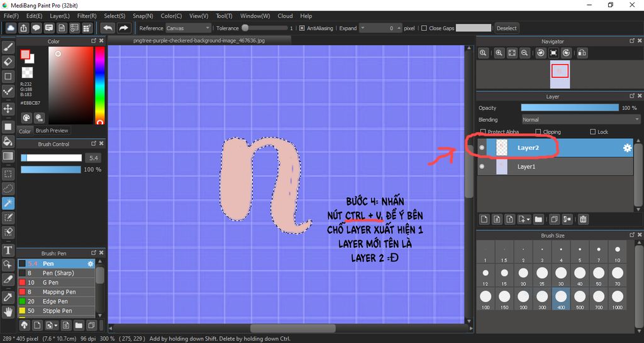Viewport: 644px width, 343px height.
Task: Enable Protect Alpha checkbox
Action: pyautogui.click(x=483, y=132)
